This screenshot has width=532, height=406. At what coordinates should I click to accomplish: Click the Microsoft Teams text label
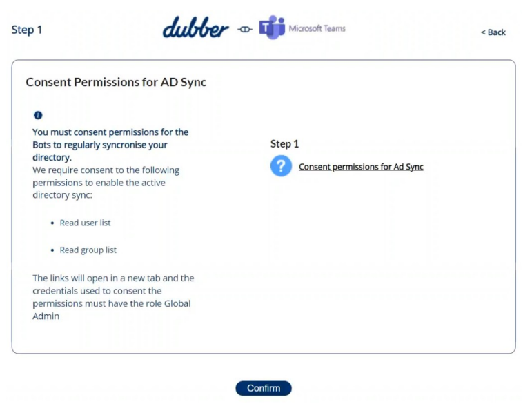tap(317, 28)
